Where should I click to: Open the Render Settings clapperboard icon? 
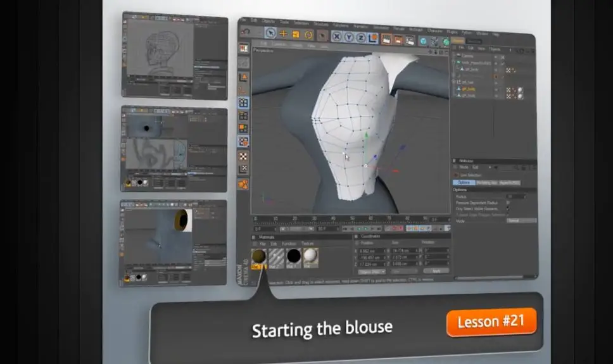(410, 41)
